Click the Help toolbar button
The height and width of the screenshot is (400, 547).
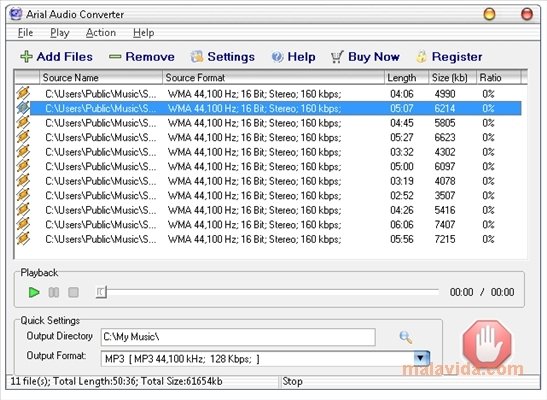click(293, 56)
